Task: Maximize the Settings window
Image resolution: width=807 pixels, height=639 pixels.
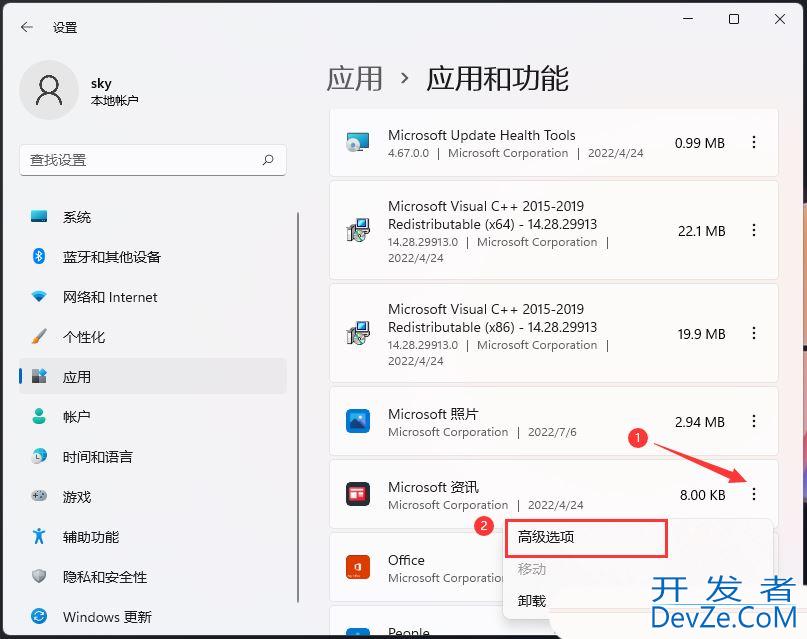Action: tap(734, 19)
